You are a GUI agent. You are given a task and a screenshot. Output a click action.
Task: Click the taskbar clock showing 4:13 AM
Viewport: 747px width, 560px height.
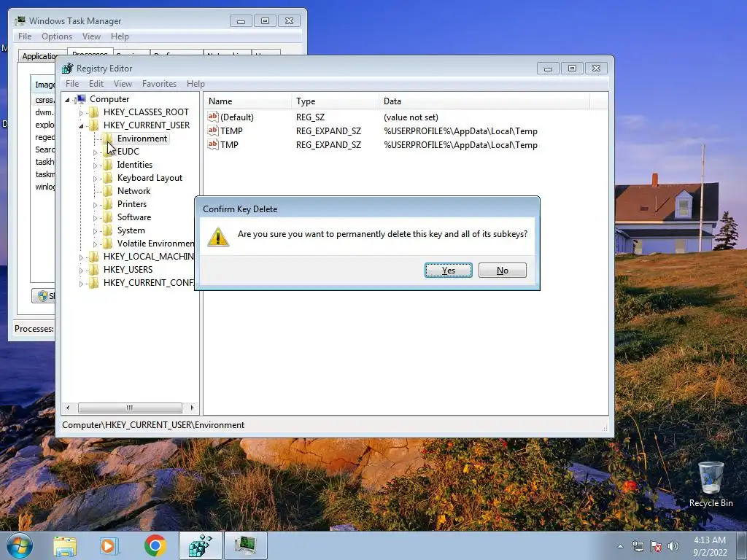pos(709,546)
